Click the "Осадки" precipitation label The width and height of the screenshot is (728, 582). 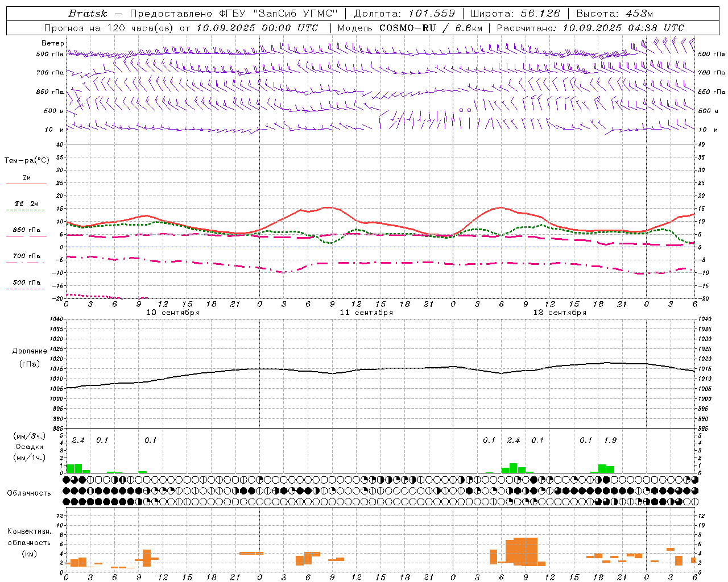[30, 447]
